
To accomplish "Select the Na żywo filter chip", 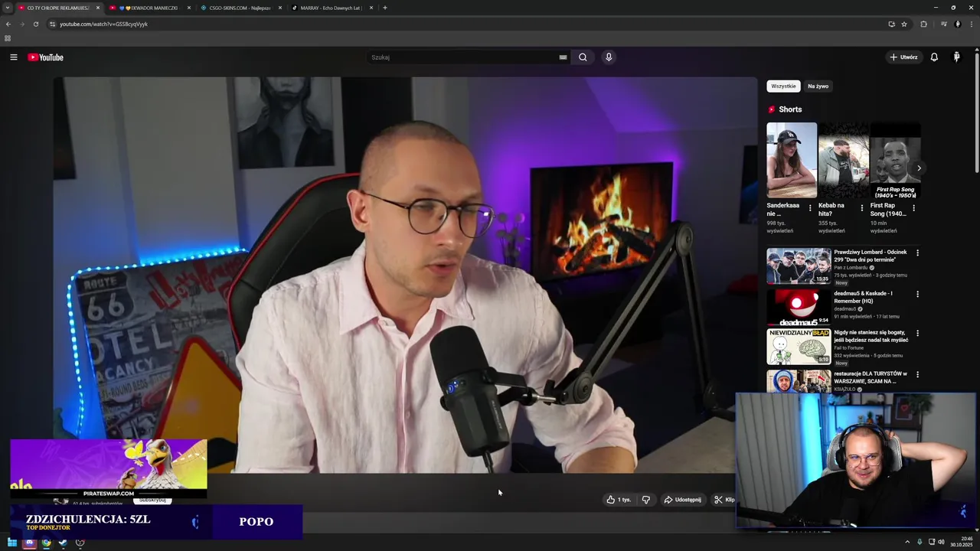I will pyautogui.click(x=818, y=86).
